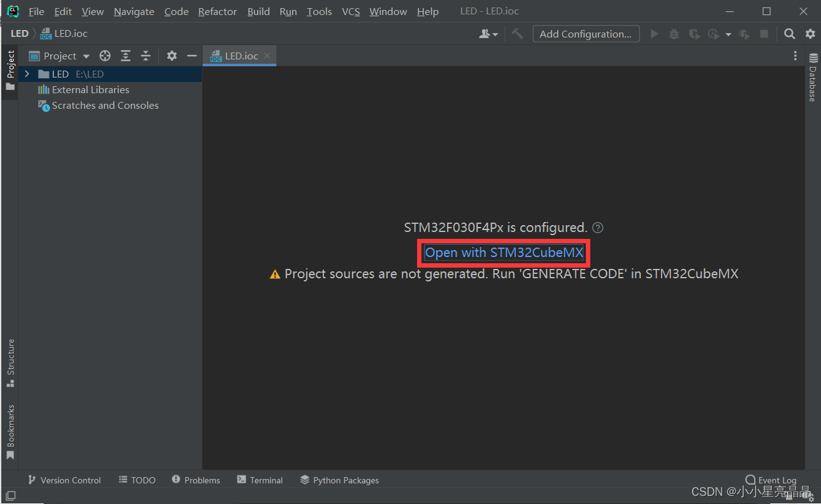Click Expand All in Project panel
This screenshot has width=821, height=504.
[x=126, y=56]
